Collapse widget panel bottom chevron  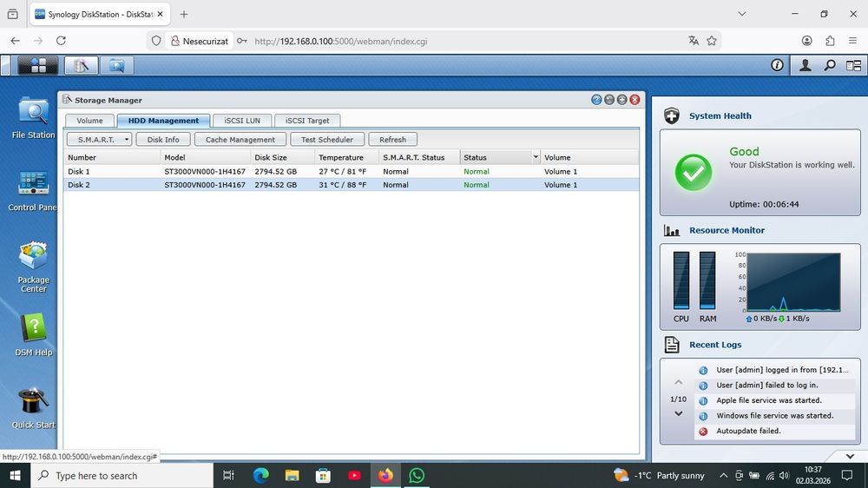click(850, 457)
